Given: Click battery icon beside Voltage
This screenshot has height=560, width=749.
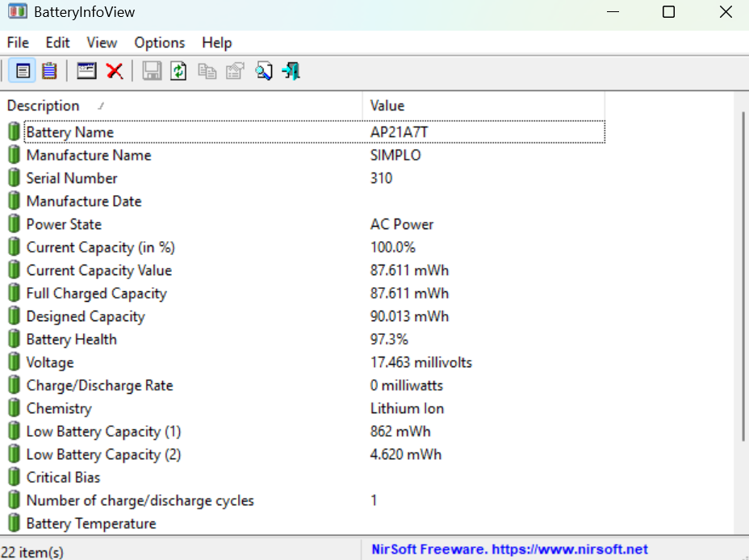Looking at the screenshot, I should click(x=14, y=361).
